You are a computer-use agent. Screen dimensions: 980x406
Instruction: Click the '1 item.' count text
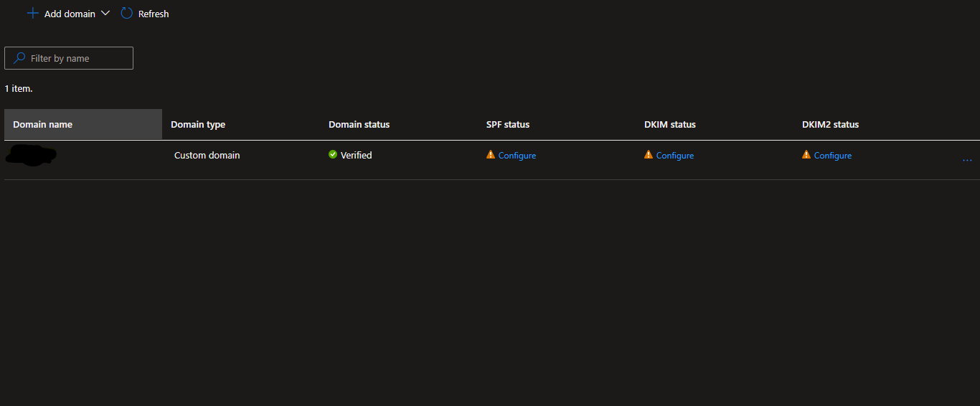click(19, 89)
